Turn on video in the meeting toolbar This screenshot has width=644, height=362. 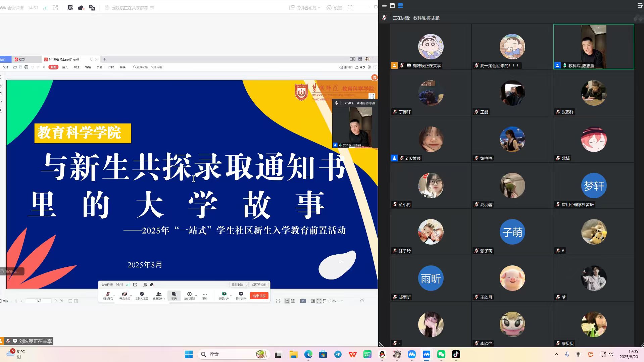125,295
